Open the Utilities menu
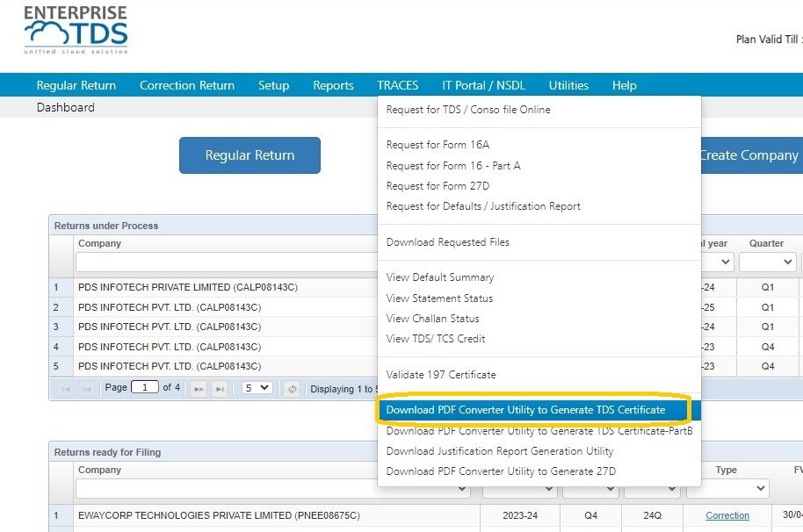Screen dimensions: 803x532 [568, 85]
